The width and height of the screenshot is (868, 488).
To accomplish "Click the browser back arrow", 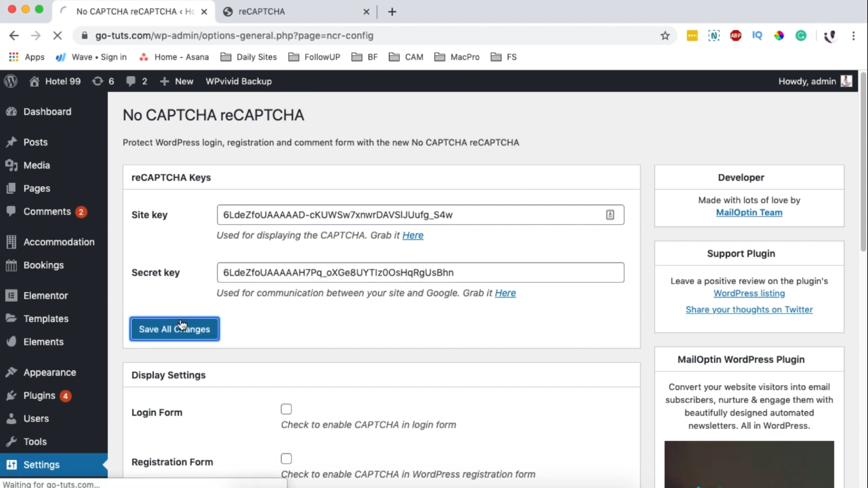I will tap(14, 36).
